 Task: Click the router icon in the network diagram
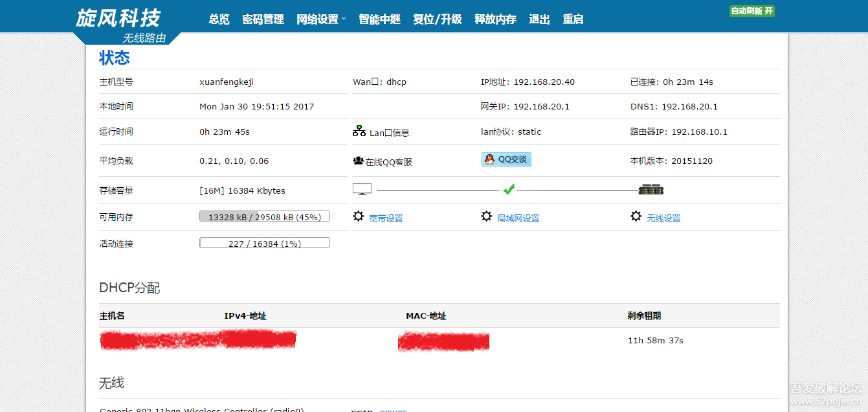(x=651, y=189)
